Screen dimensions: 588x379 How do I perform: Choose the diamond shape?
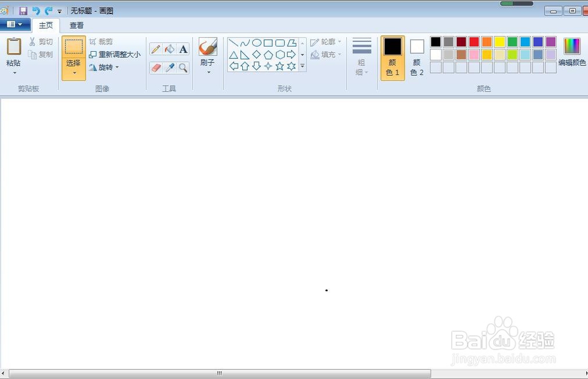256,55
